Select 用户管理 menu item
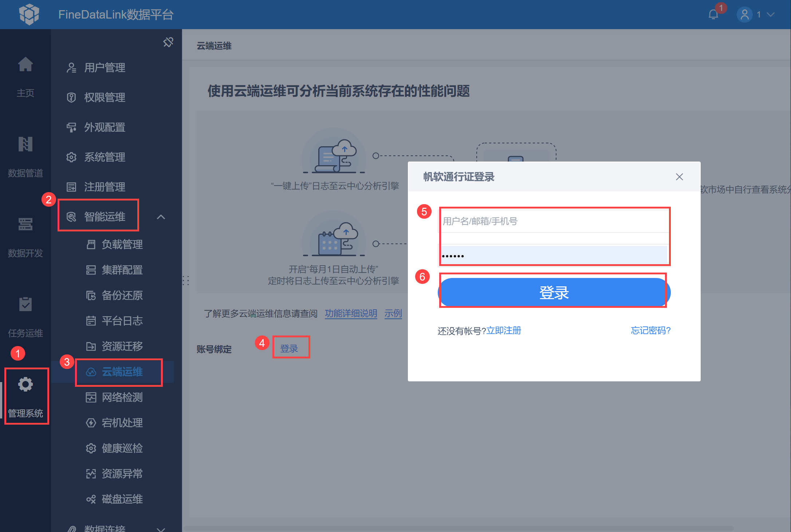The image size is (791, 532). 105,68
